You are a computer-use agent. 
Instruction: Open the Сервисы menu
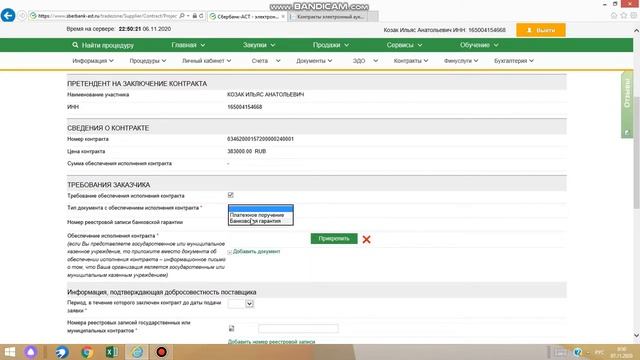click(x=404, y=45)
